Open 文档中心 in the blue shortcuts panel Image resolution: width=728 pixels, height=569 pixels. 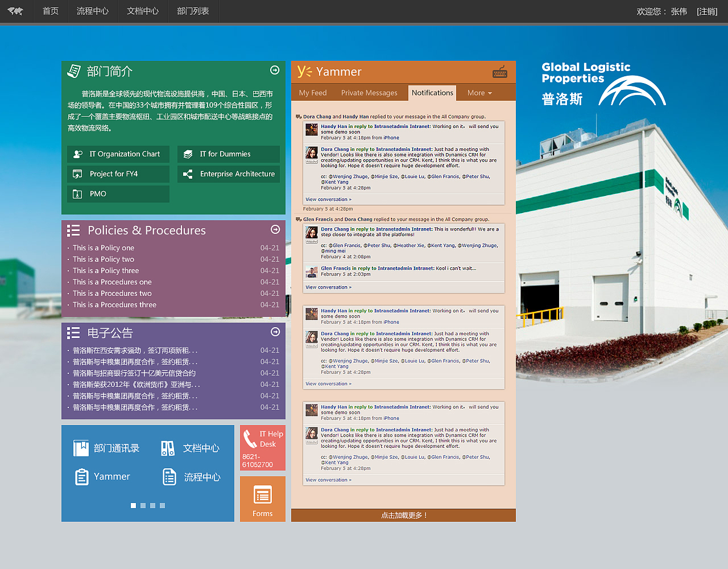pyautogui.click(x=201, y=448)
